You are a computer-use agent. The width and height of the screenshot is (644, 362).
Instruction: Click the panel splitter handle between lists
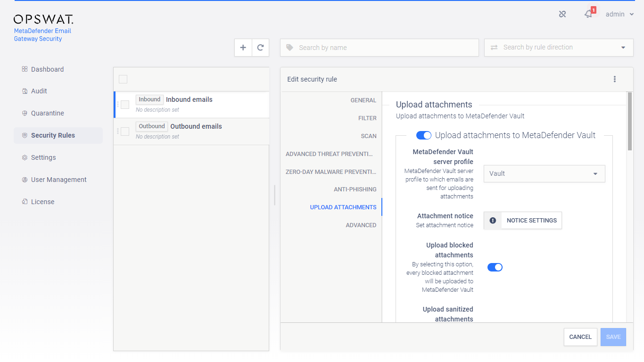pos(274,195)
